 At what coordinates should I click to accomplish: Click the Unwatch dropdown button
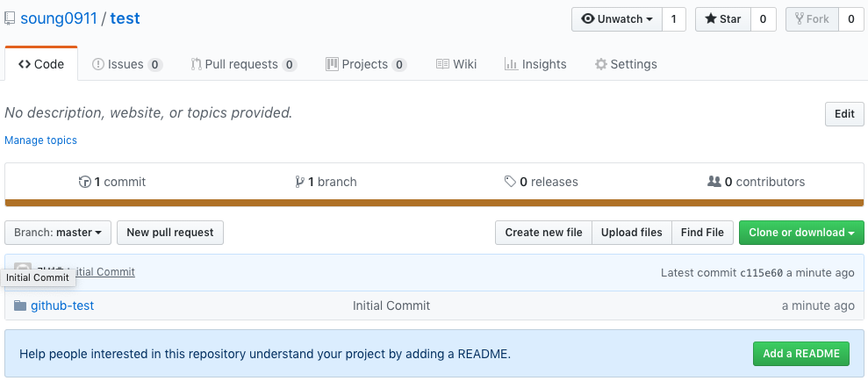(x=617, y=18)
